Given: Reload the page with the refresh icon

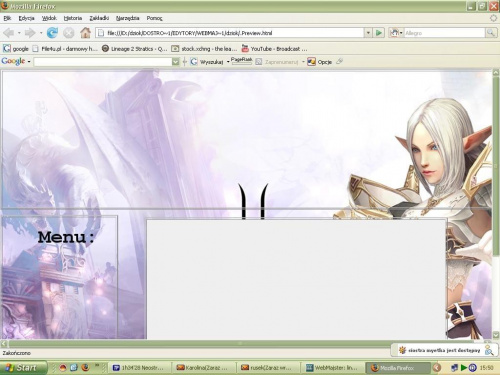Looking at the screenshot, I should 52,33.
